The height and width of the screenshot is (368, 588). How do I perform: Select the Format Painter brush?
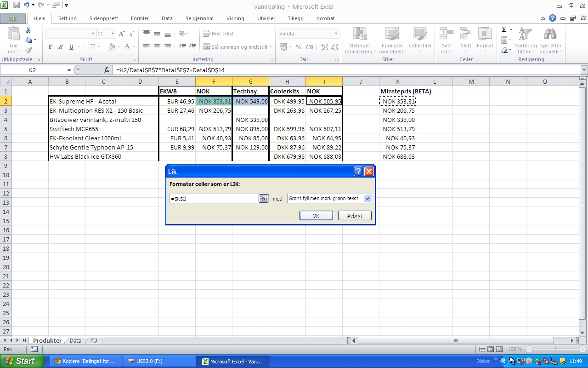click(x=28, y=50)
